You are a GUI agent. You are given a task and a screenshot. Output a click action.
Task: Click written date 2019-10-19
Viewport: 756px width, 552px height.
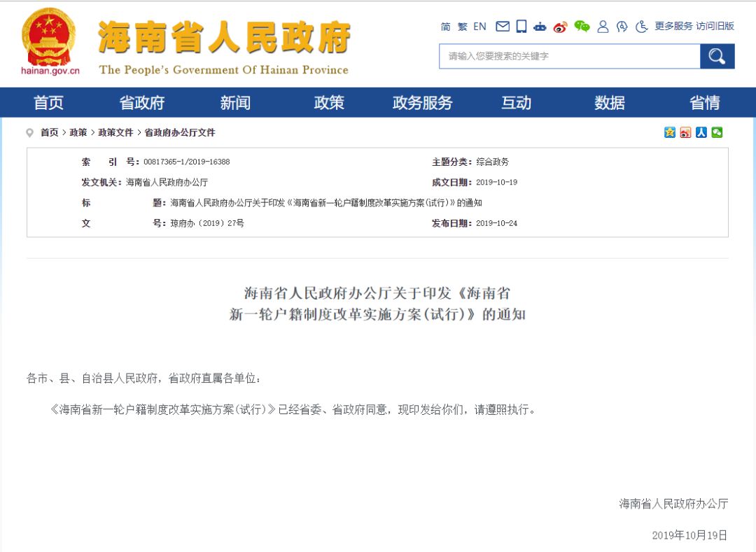pyautogui.click(x=496, y=182)
